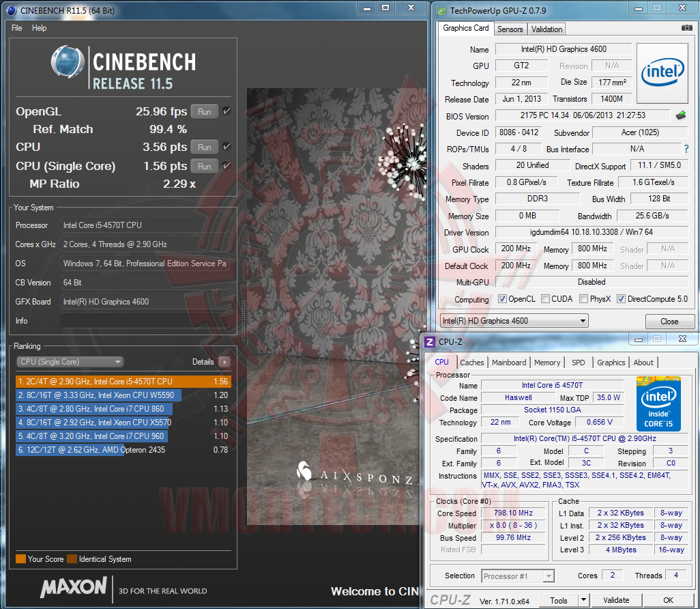Click the GPU-Z Close button
Viewport: 700px width, 609px height.
pos(669,322)
